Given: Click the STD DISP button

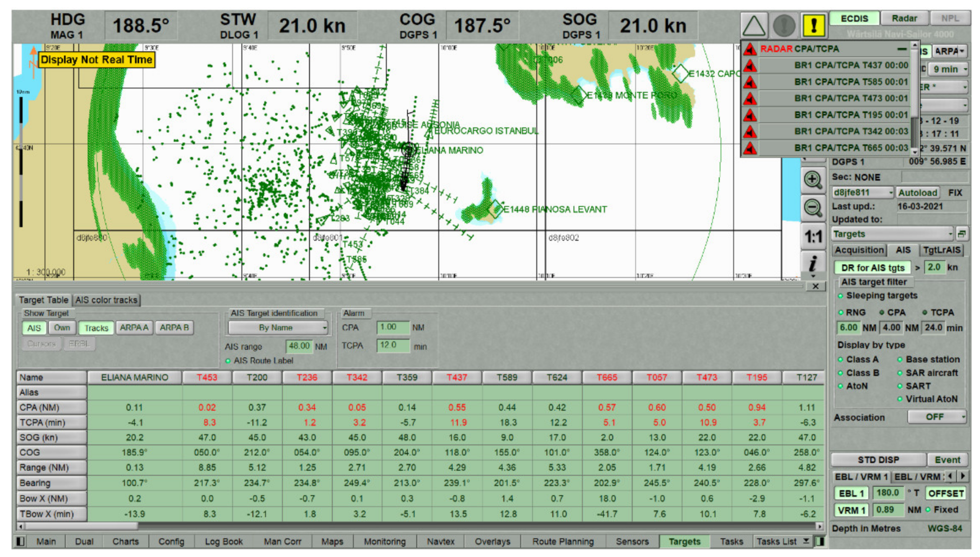Looking at the screenshot, I should point(878,460).
